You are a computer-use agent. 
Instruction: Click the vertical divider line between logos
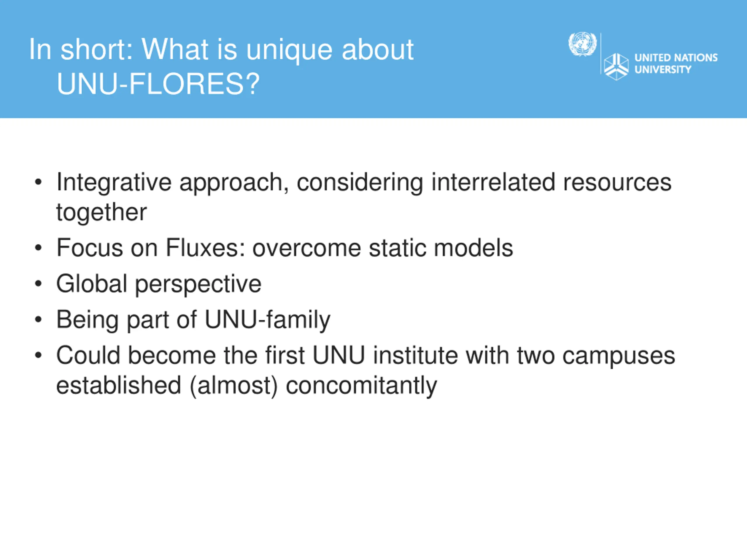point(601,53)
